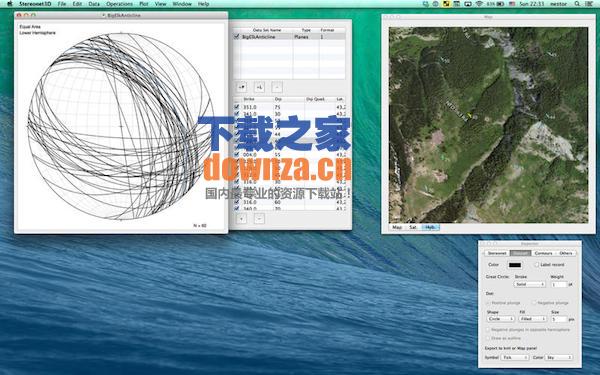This screenshot has height=375, width=600.
Task: Click the +P add planes data set button
Action: pos(241,87)
